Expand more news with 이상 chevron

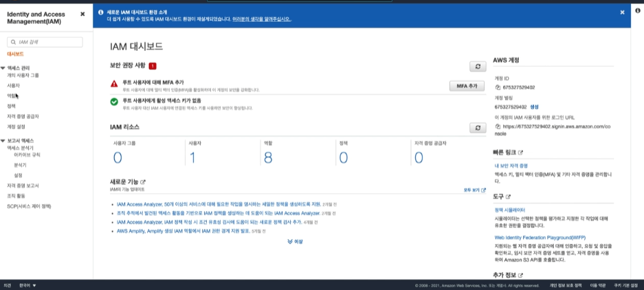(x=295, y=241)
